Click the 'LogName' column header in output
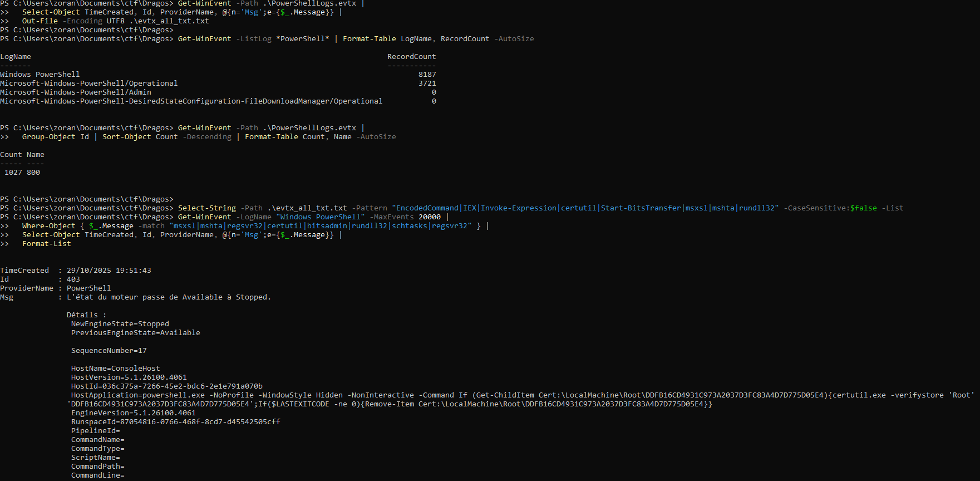This screenshot has height=481, width=980. click(16, 56)
